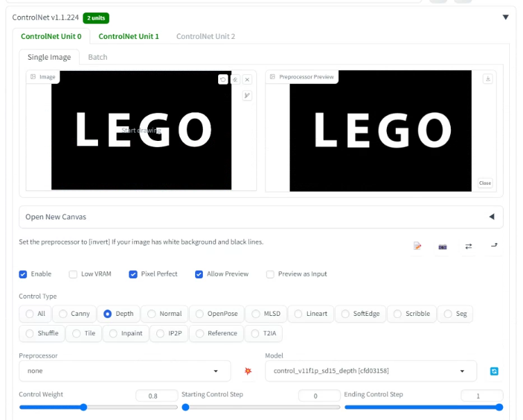This screenshot has height=420, width=523.
Task: Select the Depth control type
Action: click(x=118, y=314)
